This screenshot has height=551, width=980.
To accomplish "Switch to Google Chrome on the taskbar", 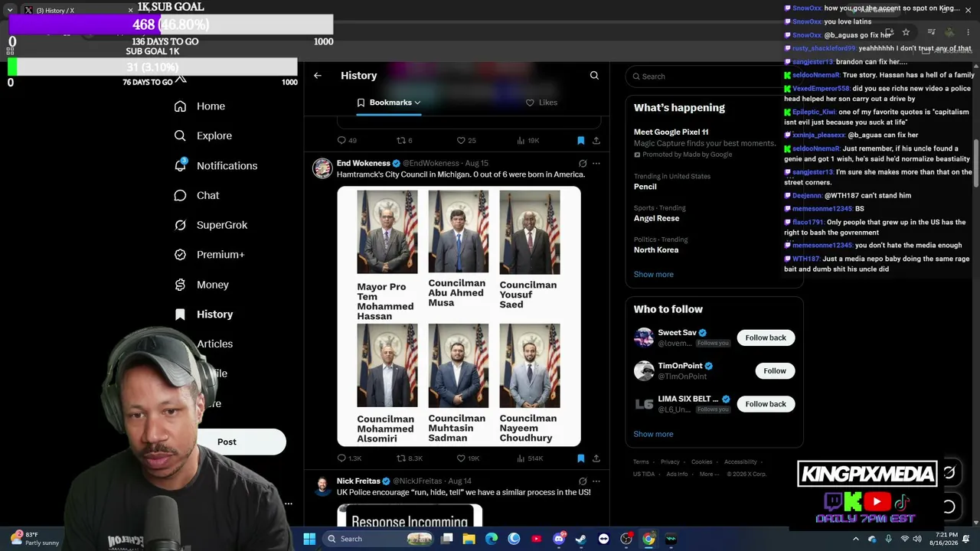I will [648, 539].
